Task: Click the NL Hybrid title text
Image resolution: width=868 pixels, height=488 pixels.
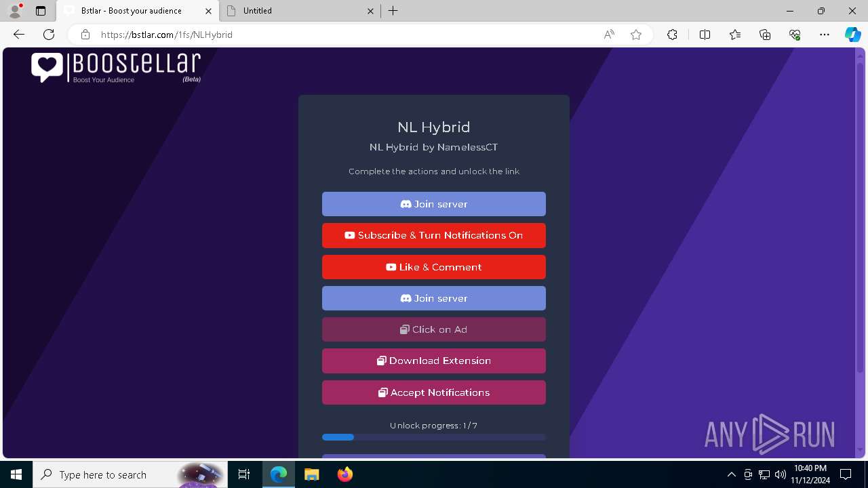Action: coord(434,127)
